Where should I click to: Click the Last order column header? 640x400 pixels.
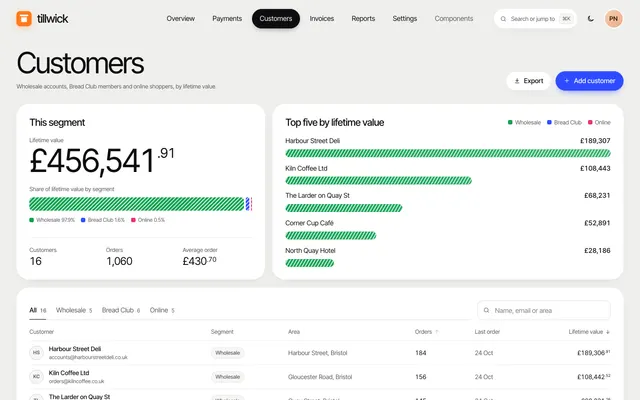point(487,332)
